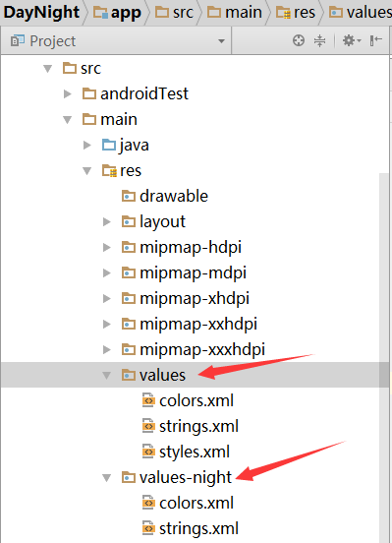Select colors.xml under values-night
The height and width of the screenshot is (543, 392).
pos(188,503)
